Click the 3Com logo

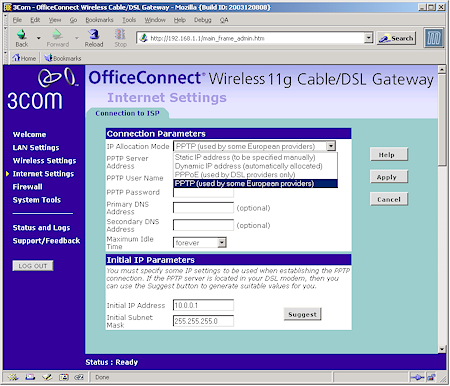point(42,89)
